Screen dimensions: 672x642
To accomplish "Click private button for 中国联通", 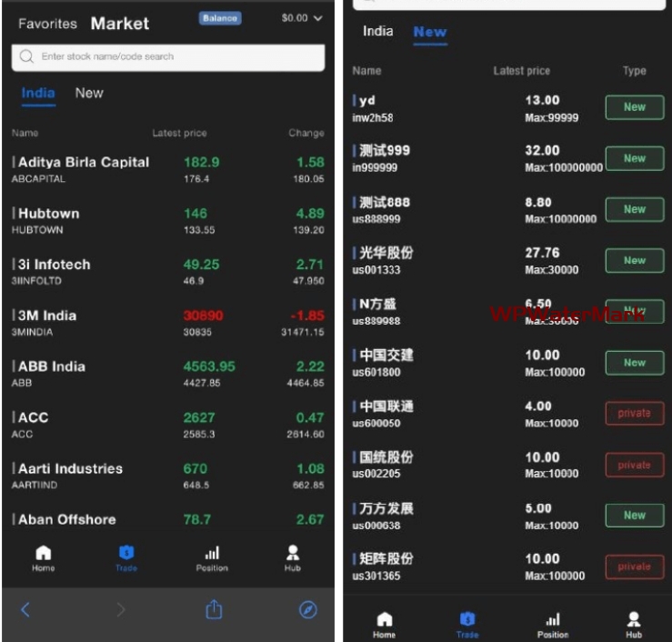I will point(635,414).
